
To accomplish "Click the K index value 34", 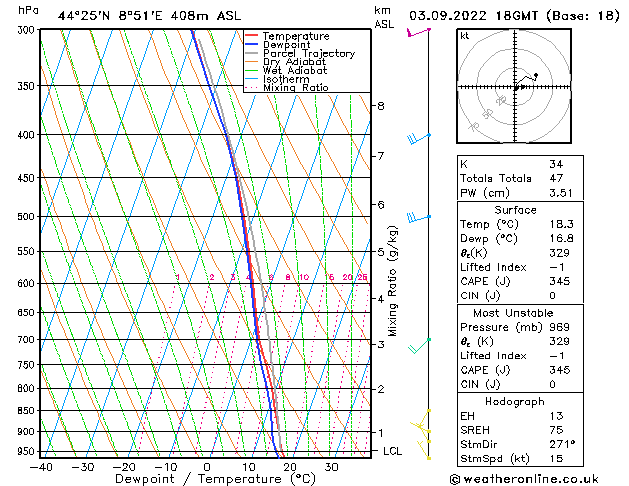I will [x=556, y=164].
